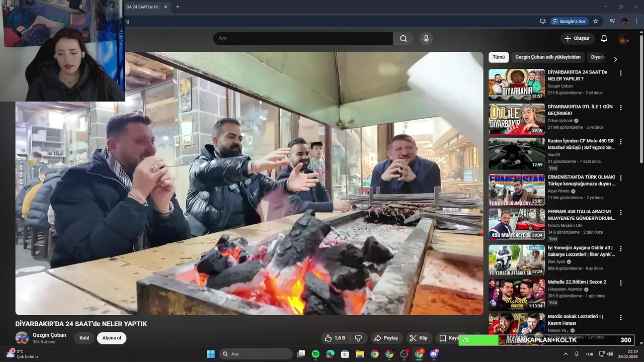Image resolution: width=644 pixels, height=362 pixels.
Task: Toggle the microphone icon in system tray
Action: tap(577, 354)
